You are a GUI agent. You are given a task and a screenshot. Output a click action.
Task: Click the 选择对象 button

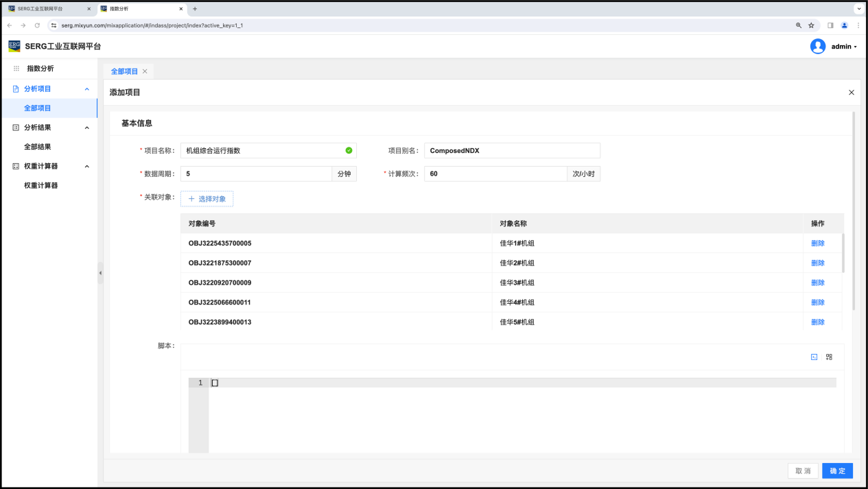click(207, 199)
